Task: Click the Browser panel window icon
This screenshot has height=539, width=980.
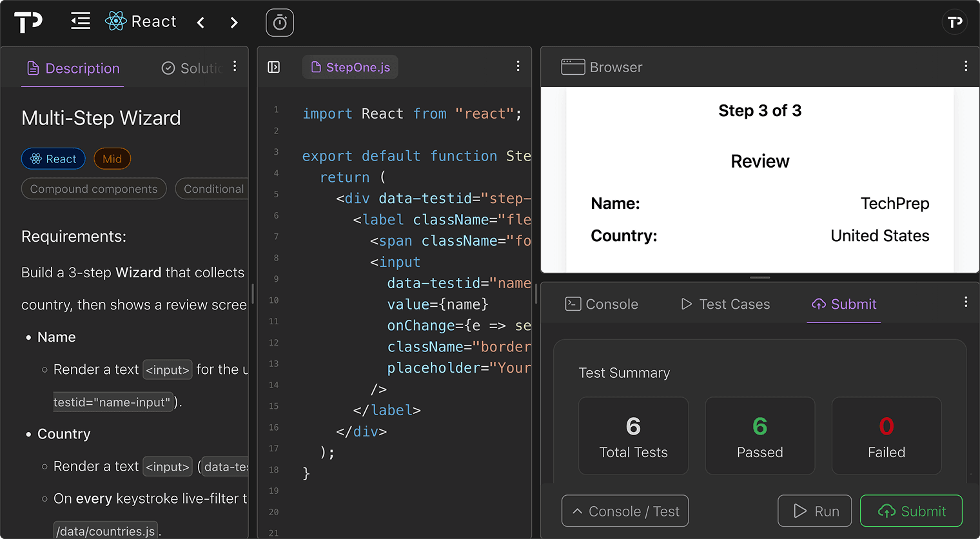Action: click(x=573, y=66)
